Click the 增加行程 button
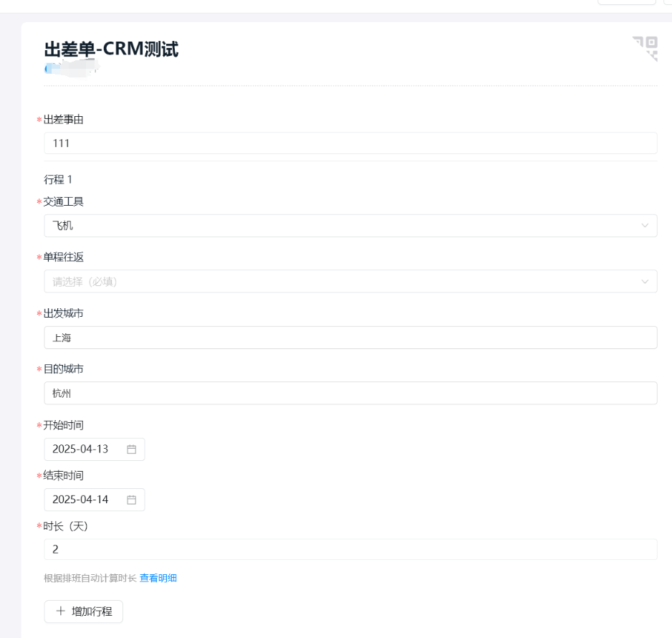 tap(84, 611)
